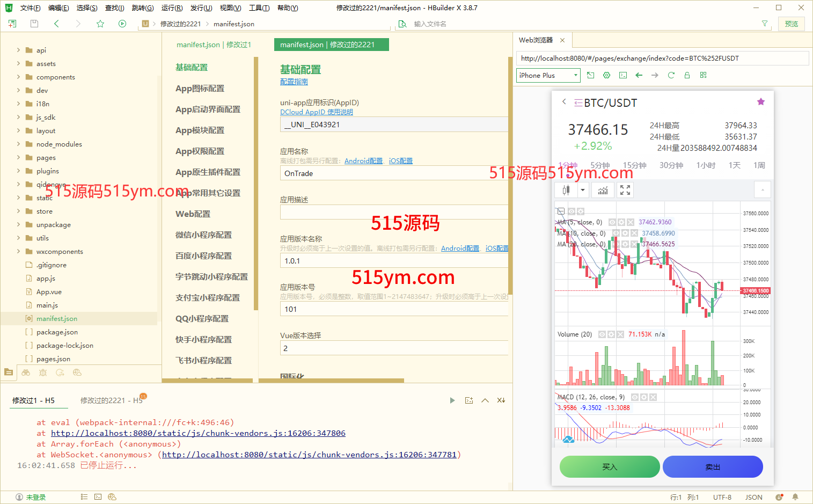Click the fullscreen chart icon
The width and height of the screenshot is (813, 504).
(625, 190)
